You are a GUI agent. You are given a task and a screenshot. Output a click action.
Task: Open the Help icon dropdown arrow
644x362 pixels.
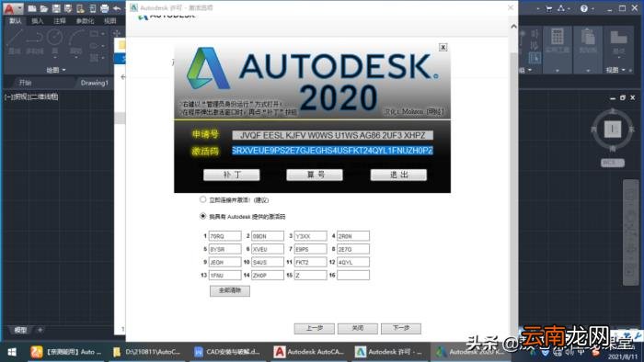(592, 8)
